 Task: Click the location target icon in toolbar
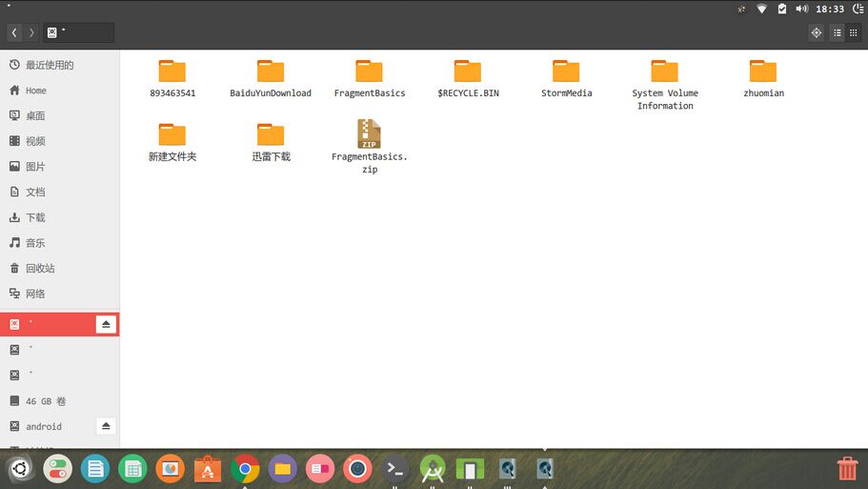(816, 32)
